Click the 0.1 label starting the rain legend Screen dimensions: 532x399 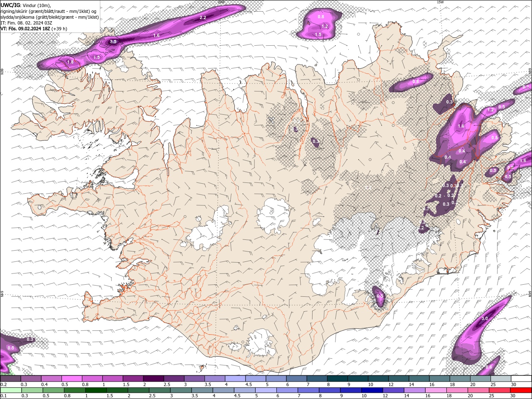click(x=3, y=396)
